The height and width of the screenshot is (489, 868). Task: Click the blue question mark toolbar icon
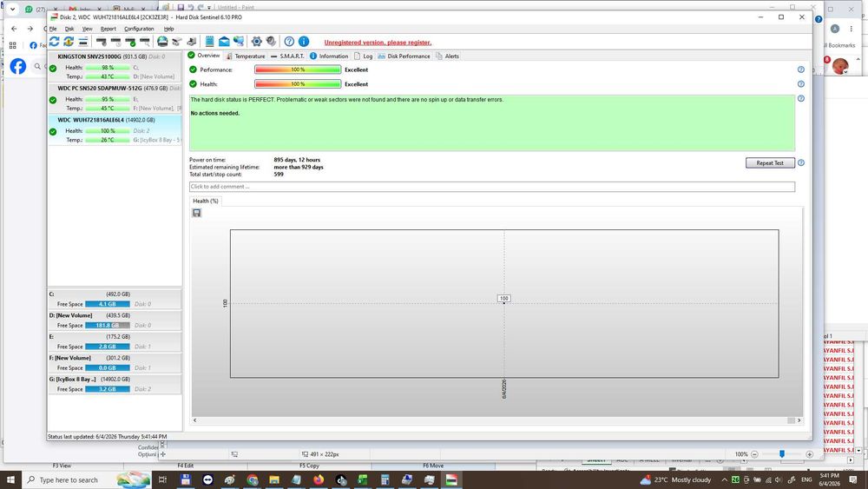289,42
